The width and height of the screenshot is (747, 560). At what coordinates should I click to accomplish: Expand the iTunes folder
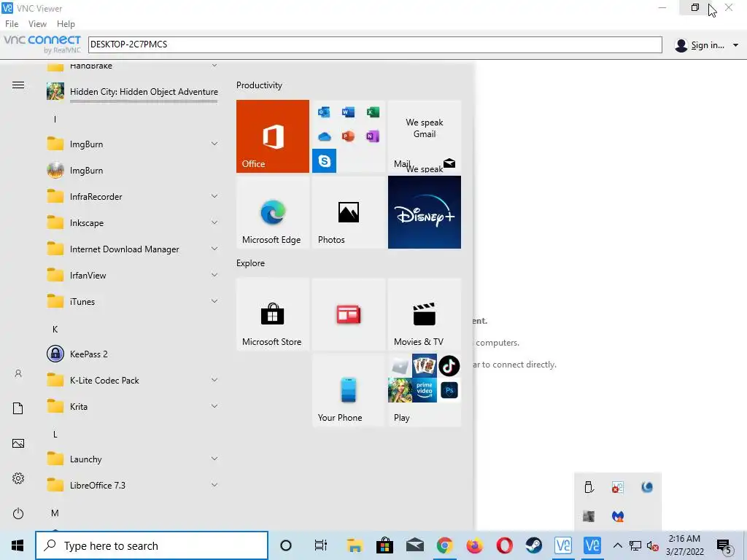coord(132,301)
